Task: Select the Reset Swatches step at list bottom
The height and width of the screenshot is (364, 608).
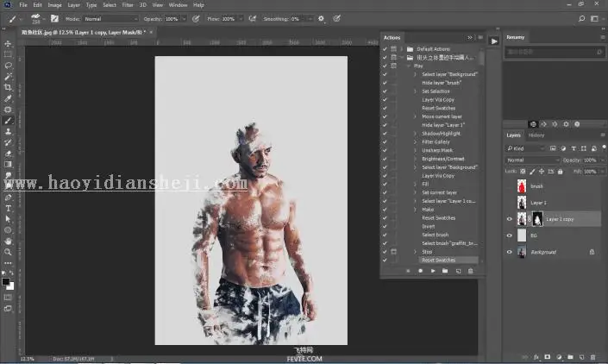Action: click(439, 260)
